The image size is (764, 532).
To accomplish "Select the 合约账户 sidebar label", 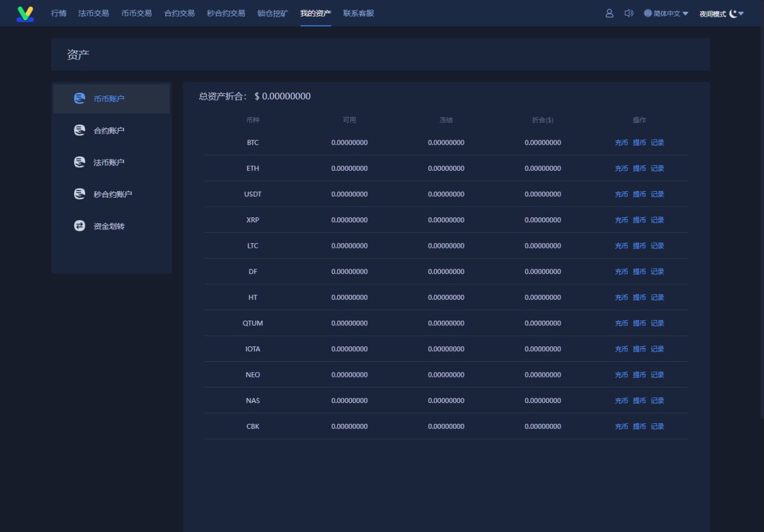I will 109,131.
